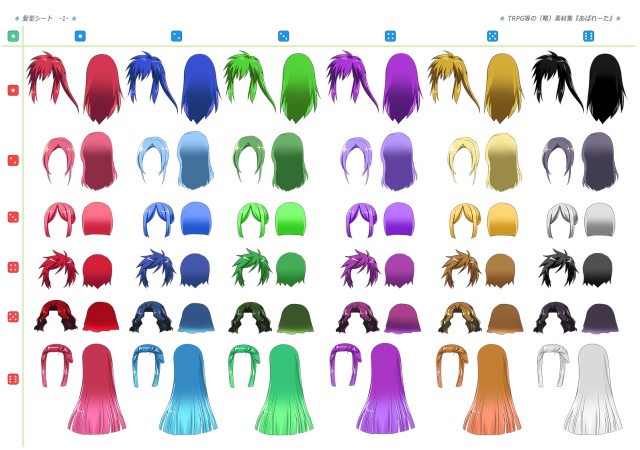Viewport: 640px width, 450px height.
Task: Click the blue die showing five pips
Action: [x=493, y=36]
